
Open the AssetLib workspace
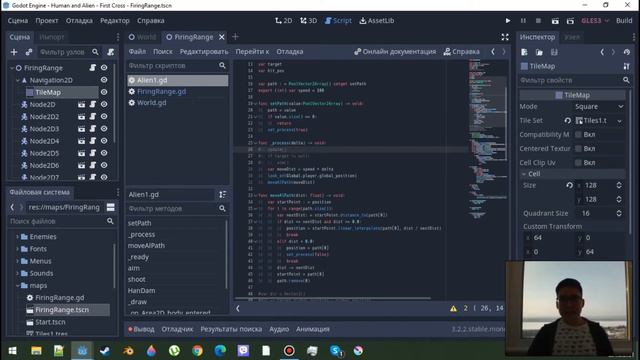click(377, 21)
